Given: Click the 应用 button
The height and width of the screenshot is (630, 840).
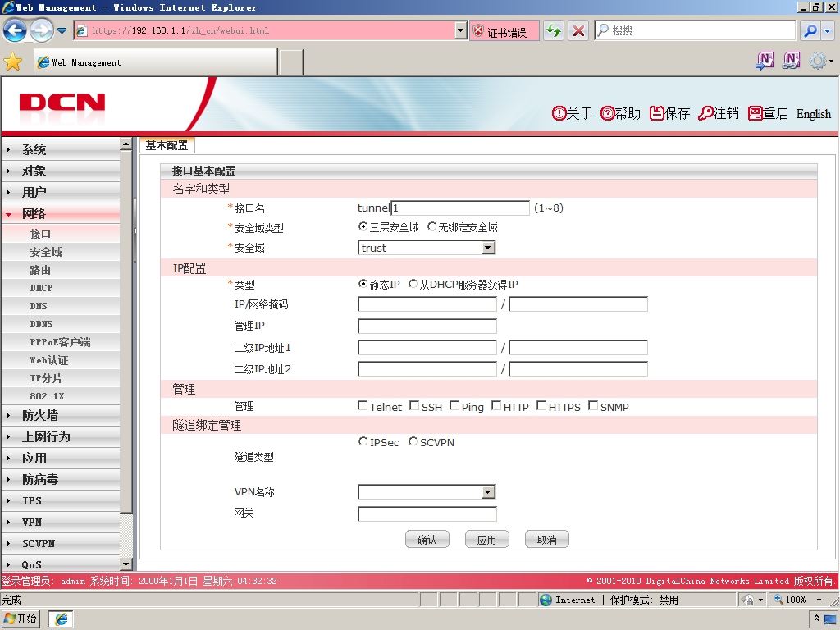Looking at the screenshot, I should (x=487, y=540).
